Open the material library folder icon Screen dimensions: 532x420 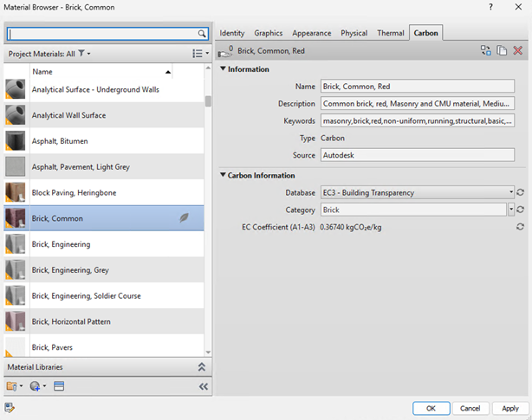tap(13, 386)
